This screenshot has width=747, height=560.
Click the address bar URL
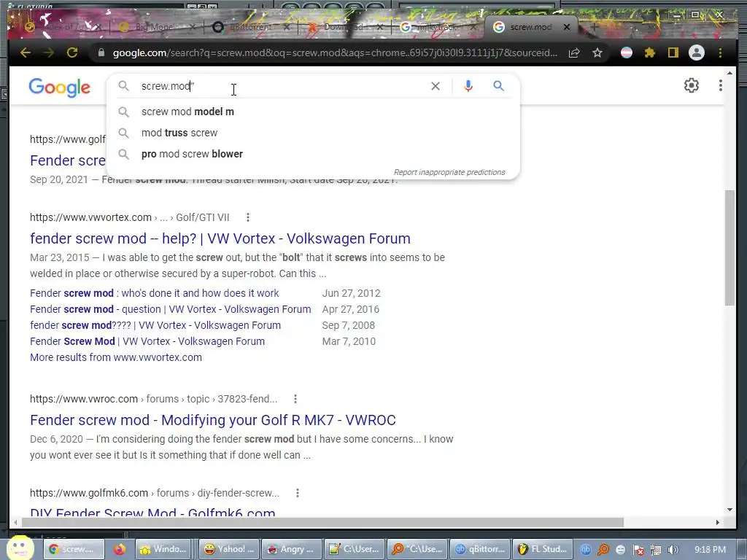point(334,52)
